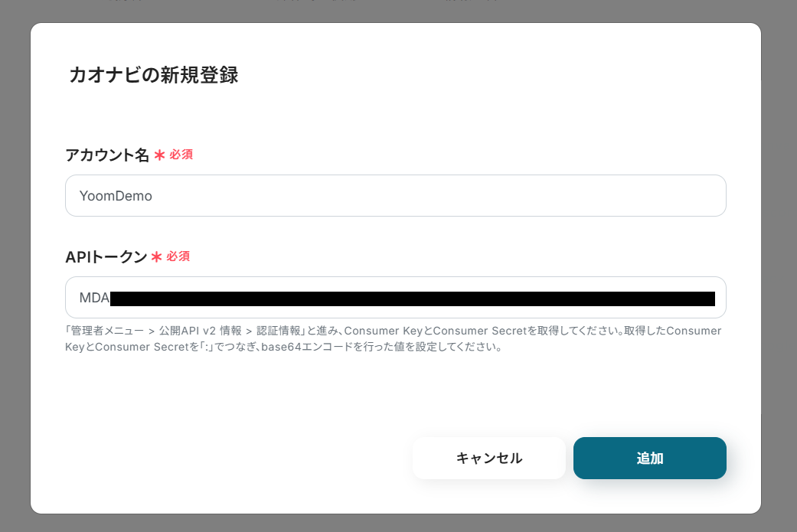Click the APIトークン field label

point(106,256)
